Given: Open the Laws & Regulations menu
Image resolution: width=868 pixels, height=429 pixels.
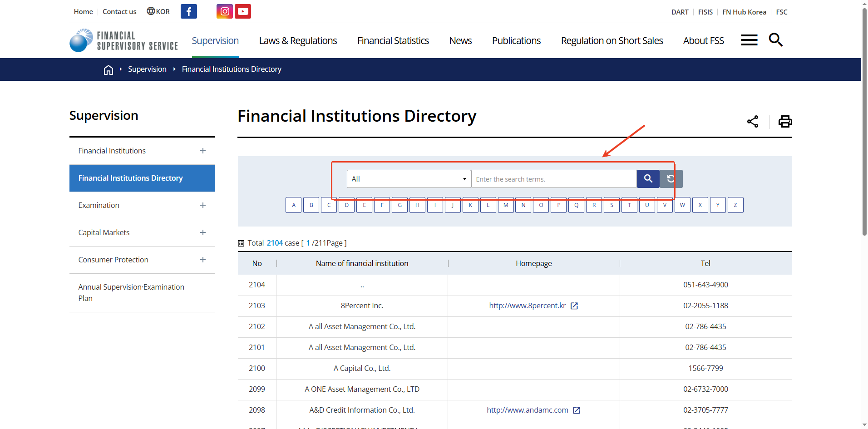Looking at the screenshot, I should (x=298, y=41).
